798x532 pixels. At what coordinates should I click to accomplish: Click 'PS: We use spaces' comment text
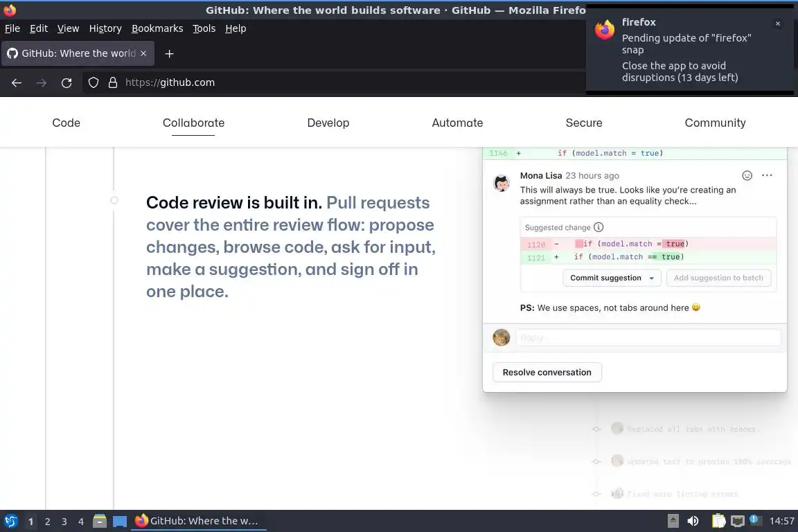point(610,308)
